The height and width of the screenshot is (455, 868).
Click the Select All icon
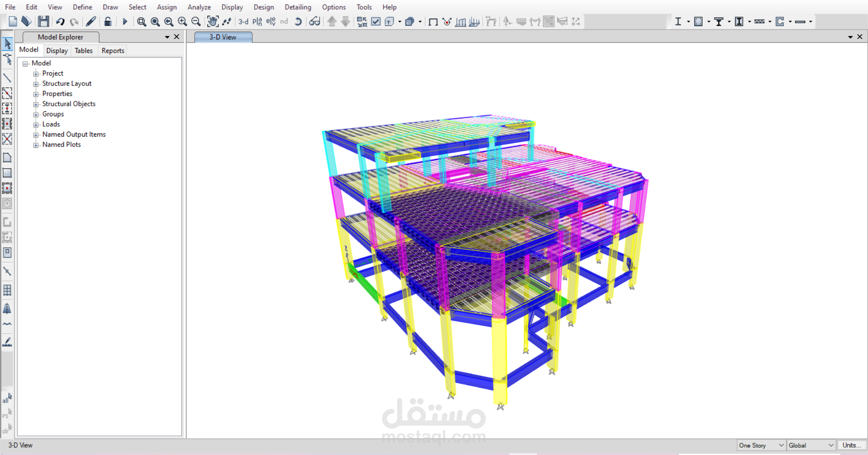[x=7, y=398]
